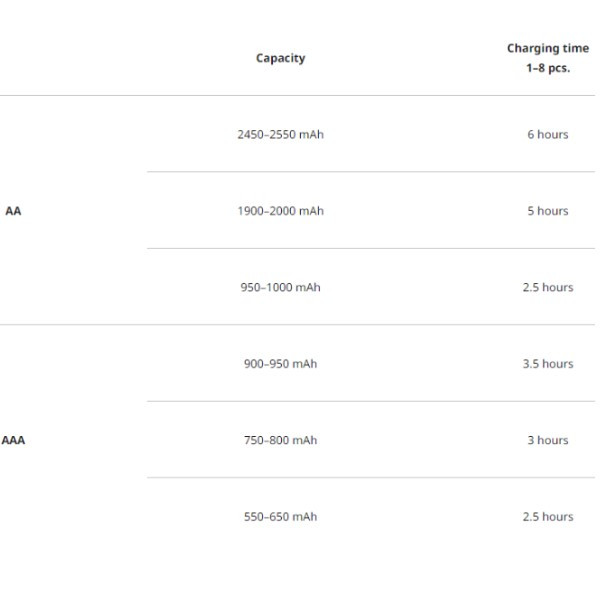Click the 550–650 mAh capacity cell
Image resolution: width=600 pixels, height=600 pixels.
click(x=280, y=517)
